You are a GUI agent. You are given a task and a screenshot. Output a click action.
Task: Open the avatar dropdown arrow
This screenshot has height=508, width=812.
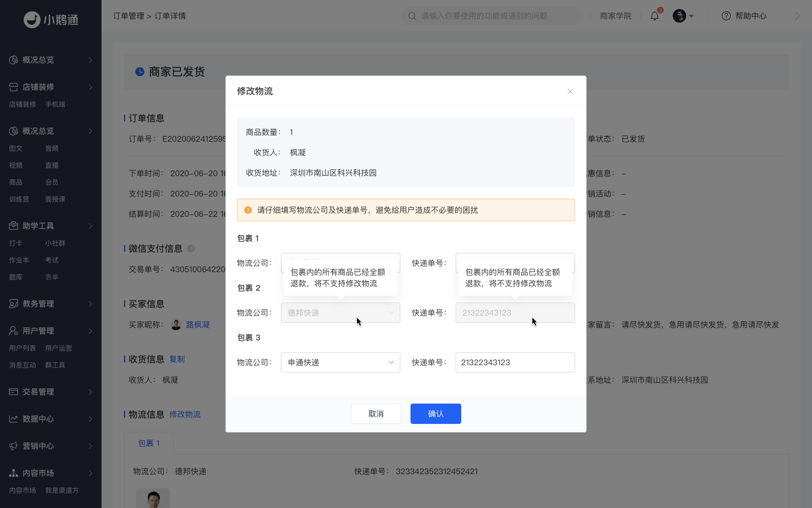tap(691, 16)
